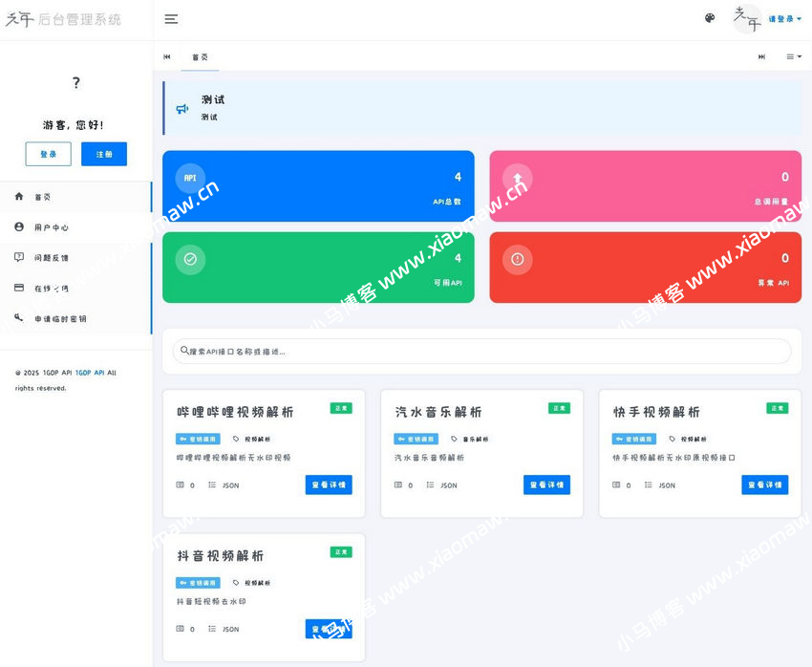The image size is (812, 667).
Task: Click the 测试 announcement title
Action: click(x=213, y=99)
